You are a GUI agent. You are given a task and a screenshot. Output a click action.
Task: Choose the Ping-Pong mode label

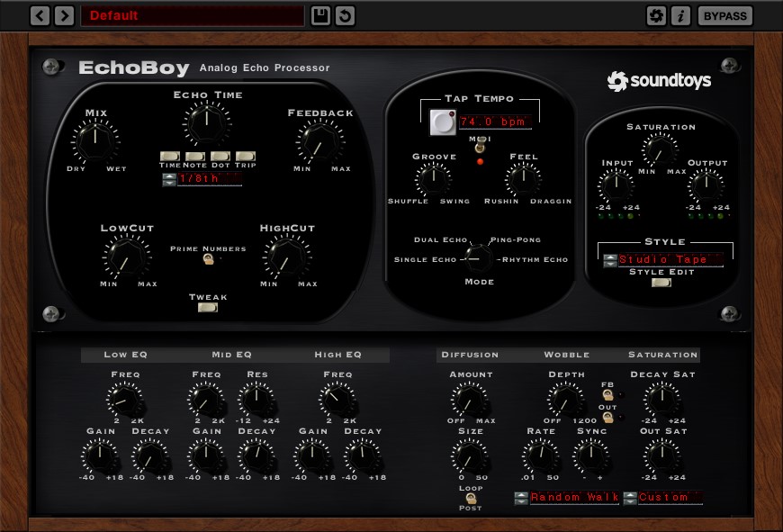516,239
